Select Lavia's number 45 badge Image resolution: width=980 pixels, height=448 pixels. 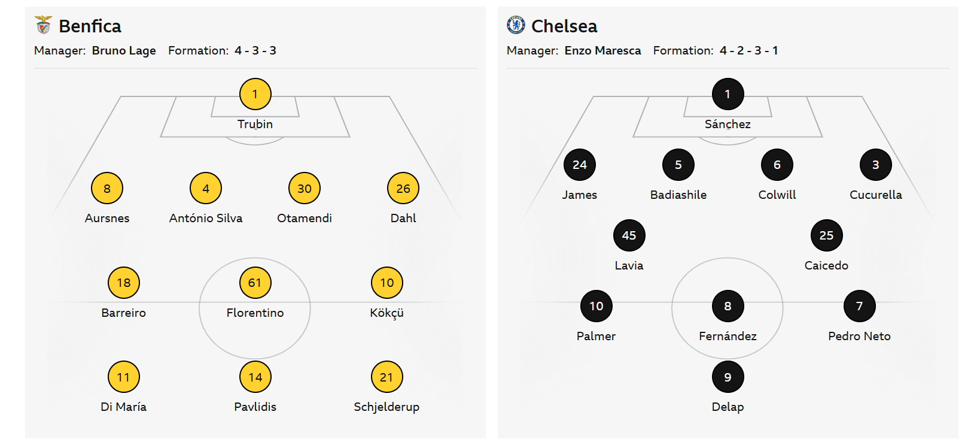[x=629, y=235]
